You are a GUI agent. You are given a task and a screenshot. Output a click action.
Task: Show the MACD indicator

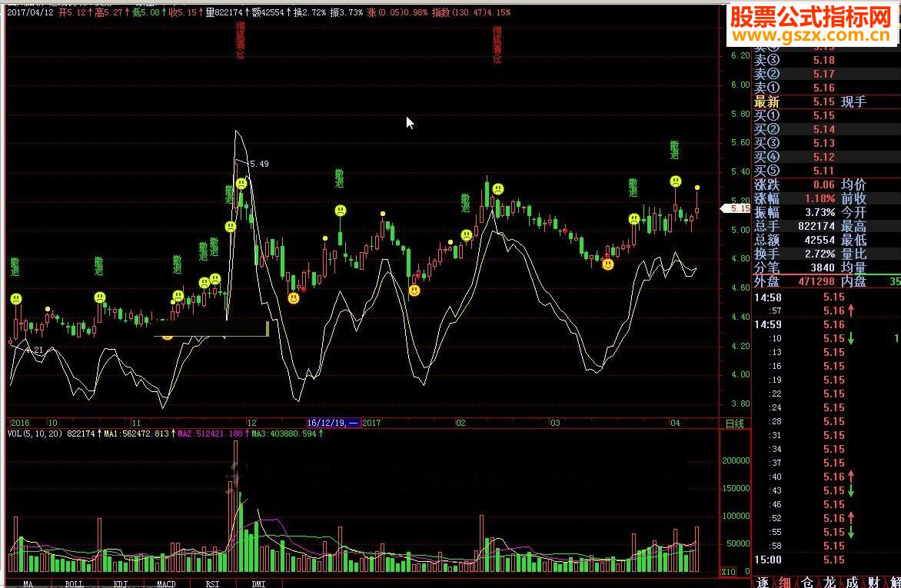pyautogui.click(x=167, y=583)
